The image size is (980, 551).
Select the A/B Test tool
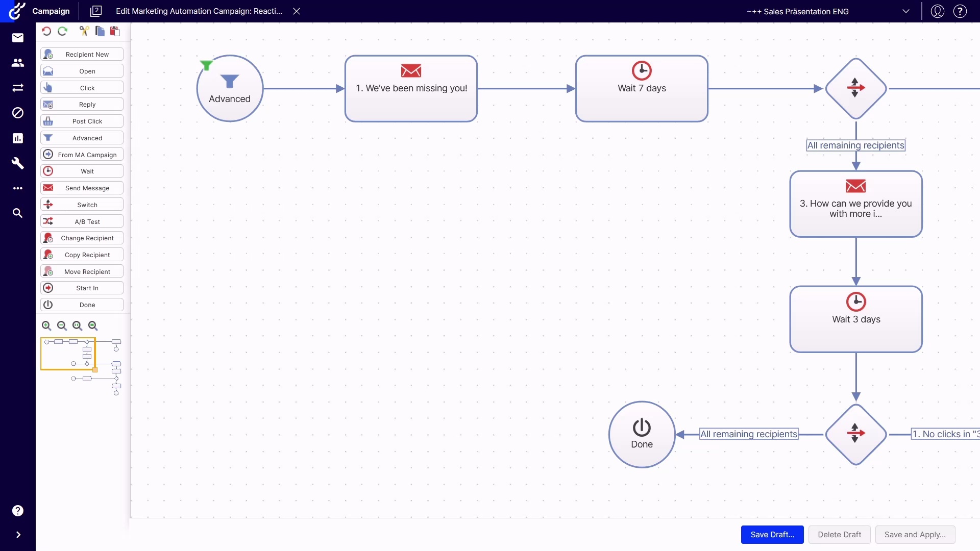point(82,221)
